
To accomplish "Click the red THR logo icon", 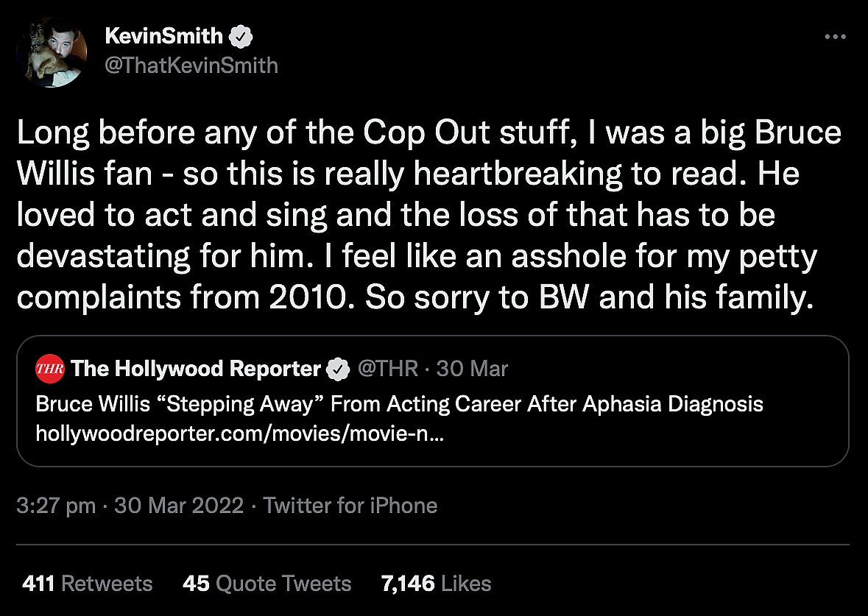I will (50, 368).
